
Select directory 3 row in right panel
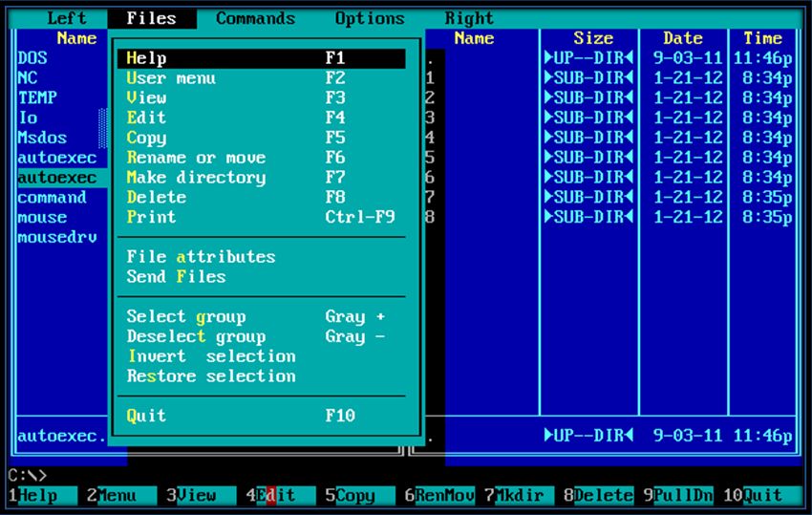point(610,118)
